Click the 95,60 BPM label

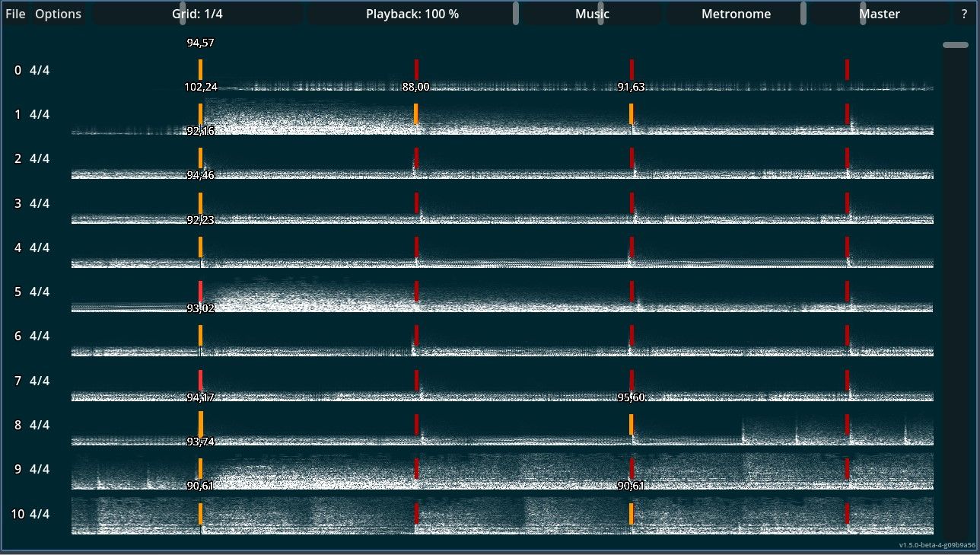click(632, 397)
